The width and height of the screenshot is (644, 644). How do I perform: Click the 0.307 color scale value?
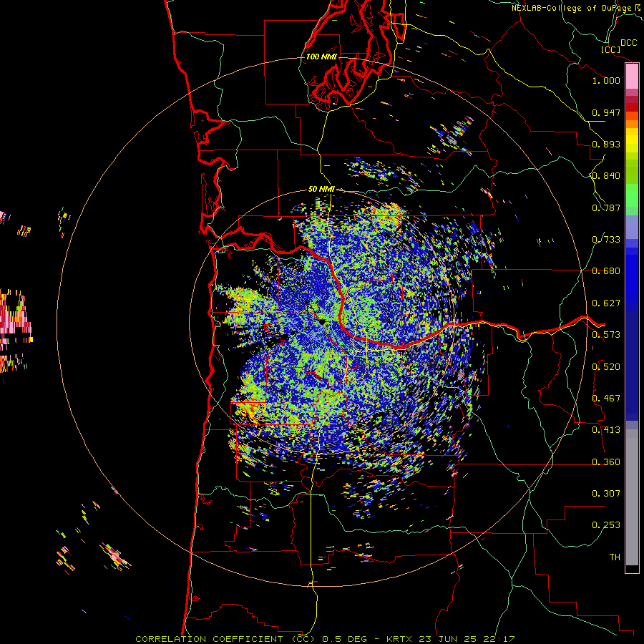coord(606,494)
